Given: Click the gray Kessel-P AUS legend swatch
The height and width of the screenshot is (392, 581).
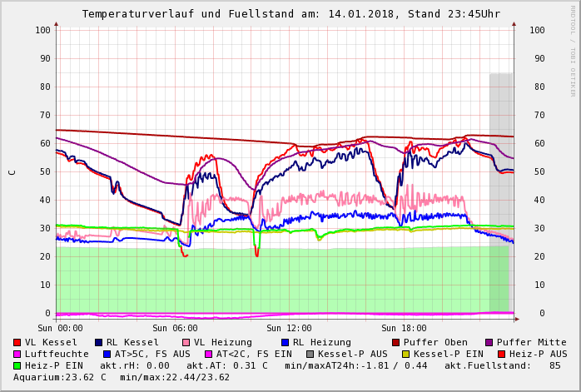Looking at the screenshot, I should [x=310, y=354].
